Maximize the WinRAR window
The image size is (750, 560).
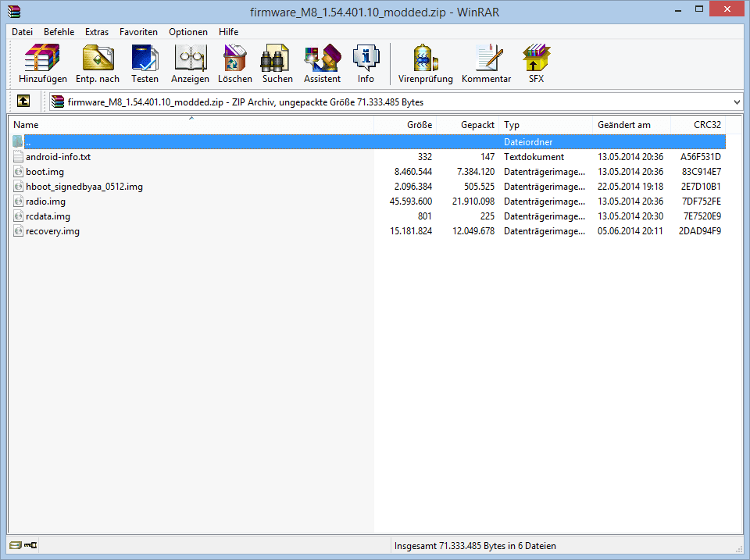tap(698, 9)
